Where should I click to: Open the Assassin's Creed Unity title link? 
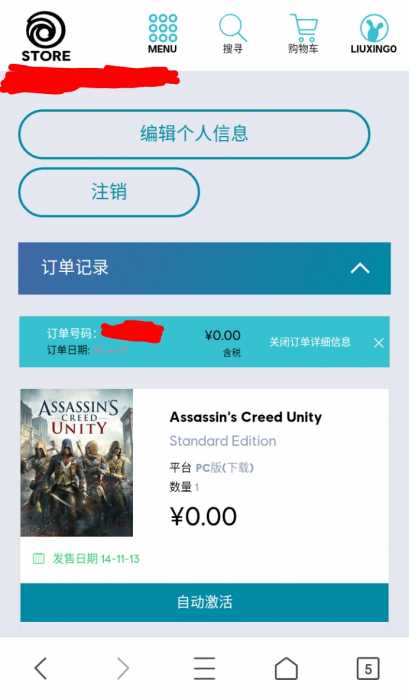[246, 417]
